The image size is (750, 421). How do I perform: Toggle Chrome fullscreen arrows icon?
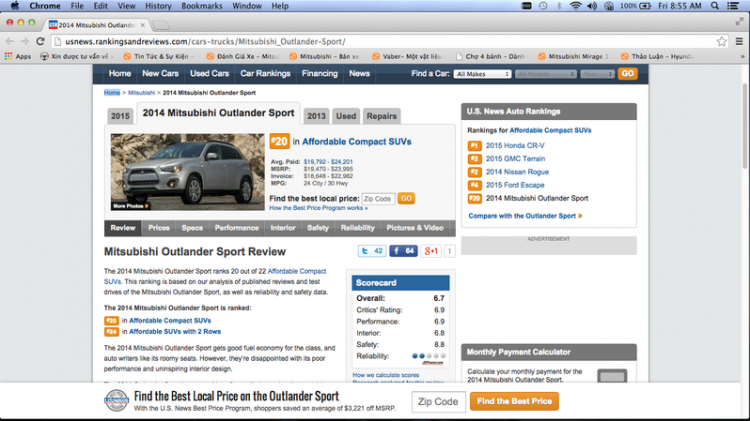click(739, 22)
